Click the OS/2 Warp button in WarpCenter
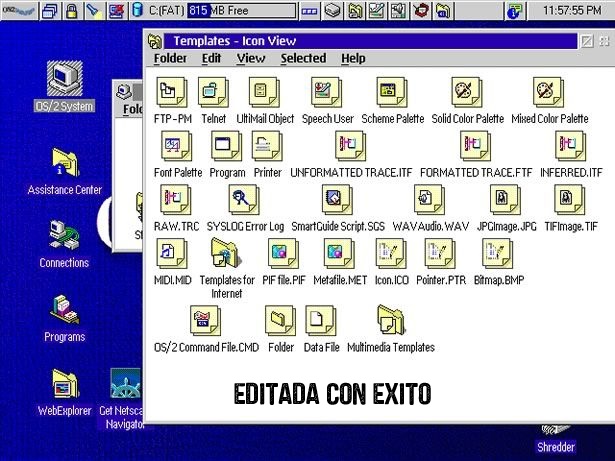The width and height of the screenshot is (615, 461). pos(19,11)
